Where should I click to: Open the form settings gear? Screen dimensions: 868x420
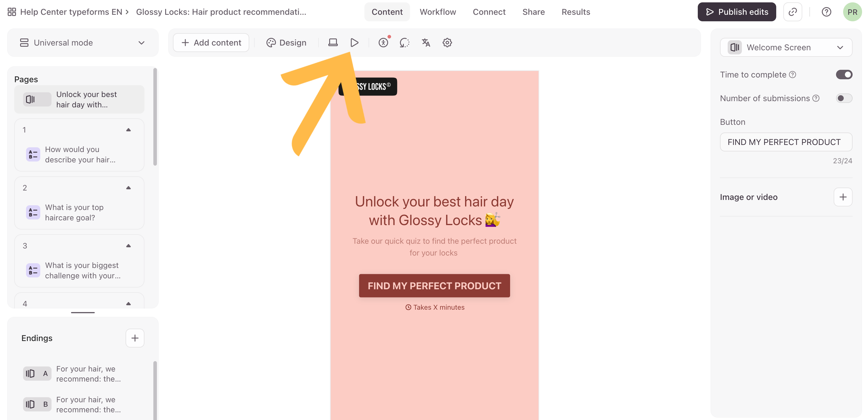(447, 43)
